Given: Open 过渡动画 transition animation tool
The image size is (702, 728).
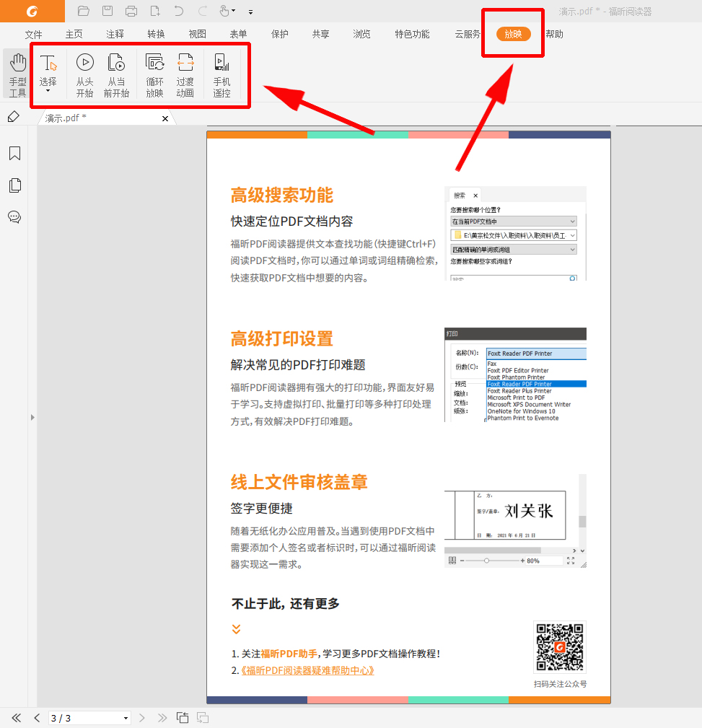Looking at the screenshot, I should point(185,72).
